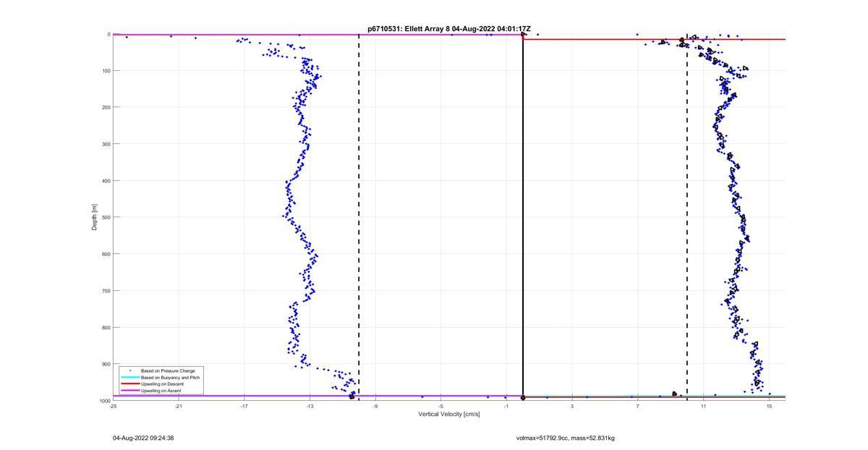
Task: Click the 15 x-axis tick label
Action: (769, 406)
